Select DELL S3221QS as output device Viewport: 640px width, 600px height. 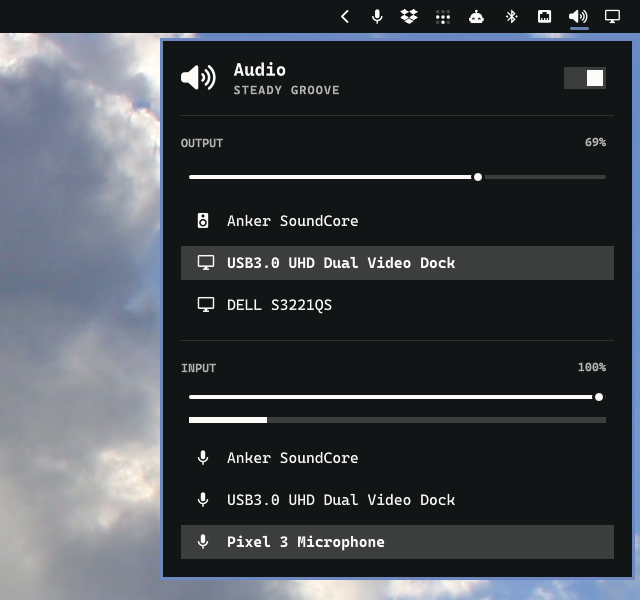[397, 305]
